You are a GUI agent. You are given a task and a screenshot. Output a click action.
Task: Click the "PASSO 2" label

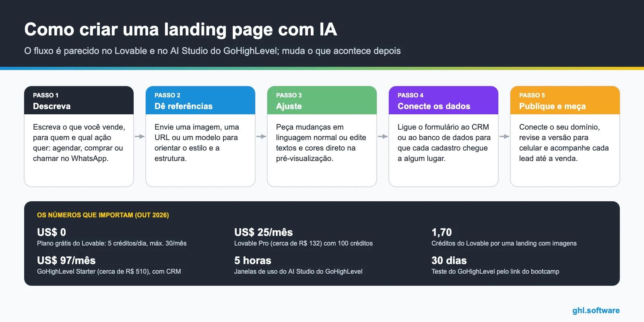(167, 95)
